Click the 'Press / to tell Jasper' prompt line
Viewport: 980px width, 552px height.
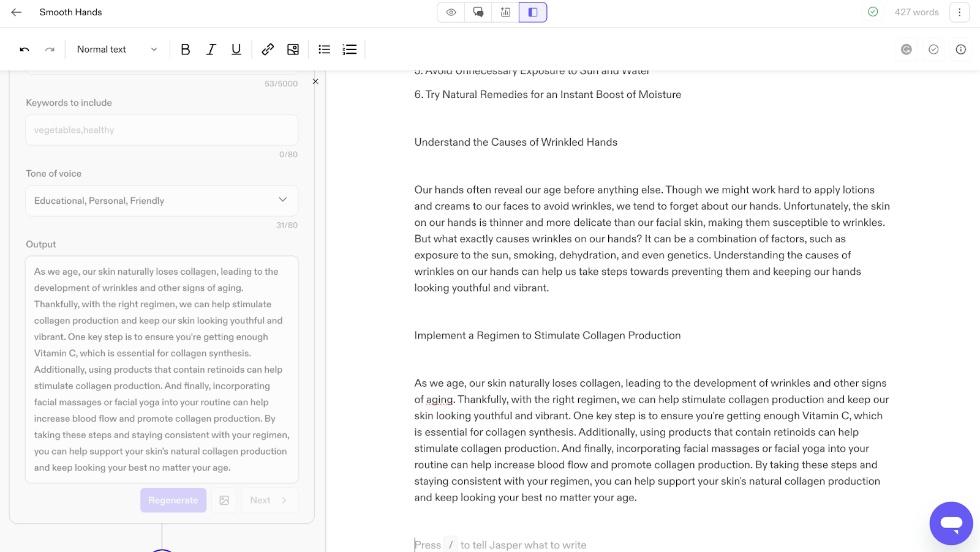[500, 545]
